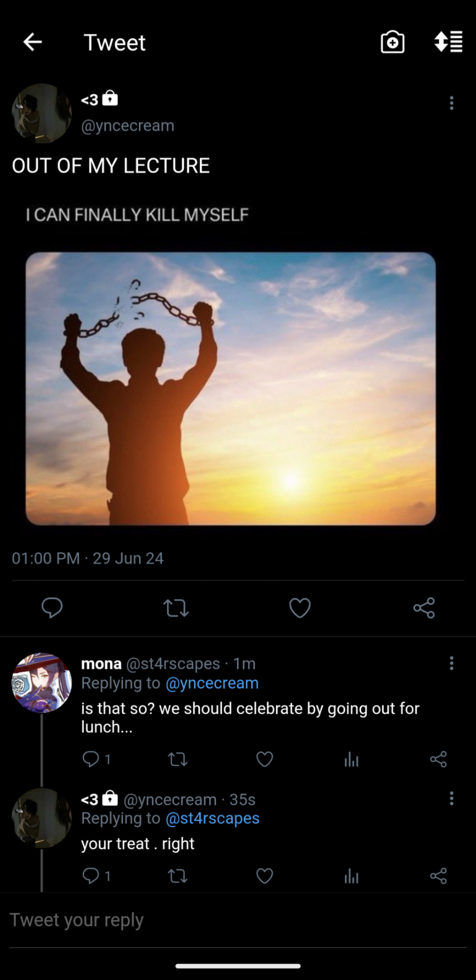Open the broken chains sunset image
Screen dimensions: 476x980
click(231, 388)
